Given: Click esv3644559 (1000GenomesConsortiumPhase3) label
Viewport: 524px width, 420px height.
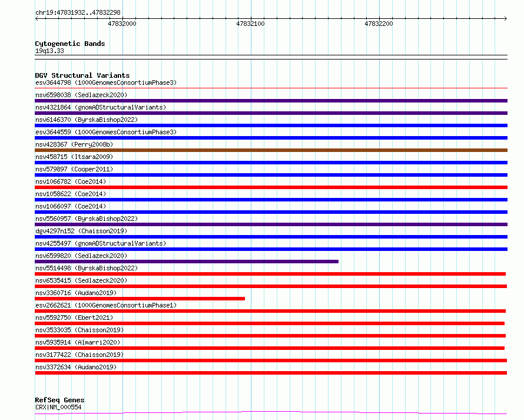Looking at the screenshot, I should (x=106, y=132).
